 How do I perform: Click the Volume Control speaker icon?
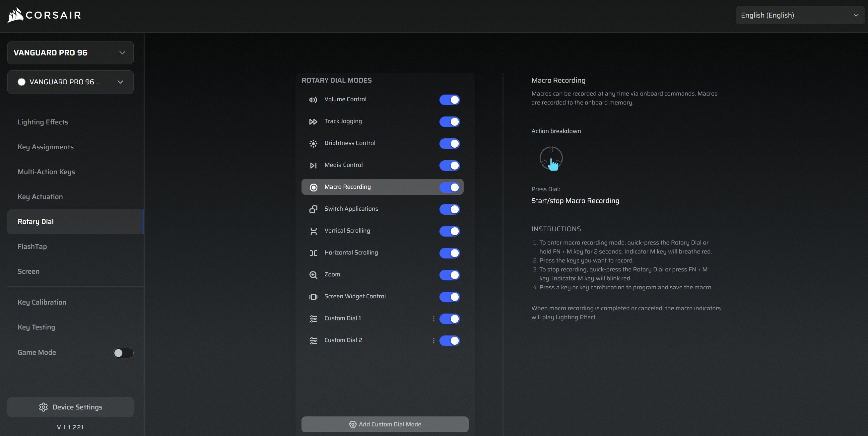313,100
